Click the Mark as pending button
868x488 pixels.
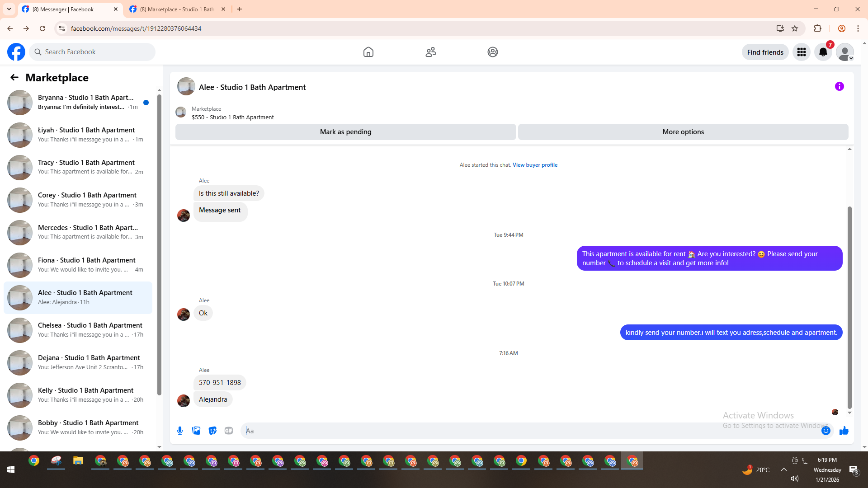coord(345,132)
